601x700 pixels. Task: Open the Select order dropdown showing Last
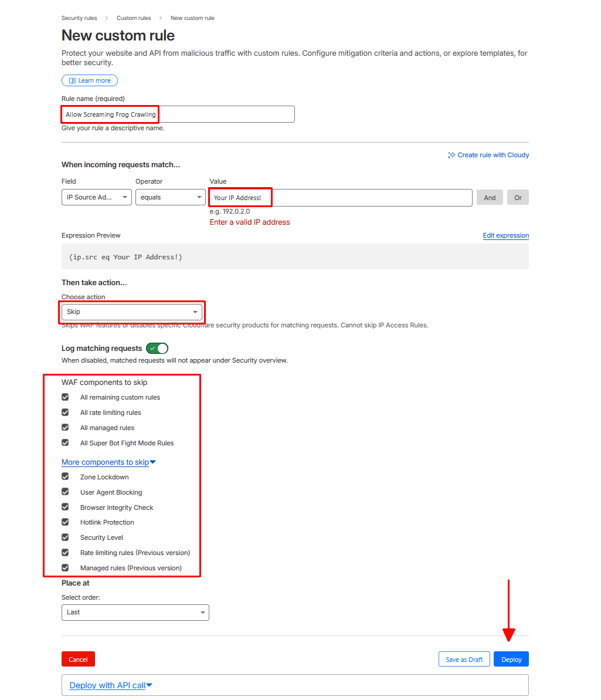tap(135, 612)
